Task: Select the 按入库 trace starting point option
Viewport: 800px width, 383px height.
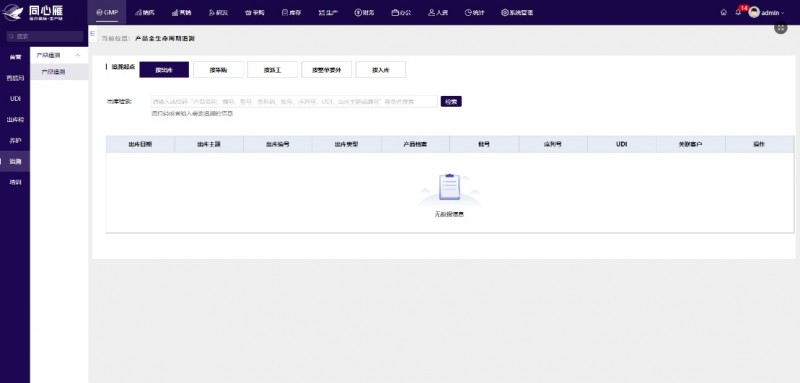Action: 381,70
